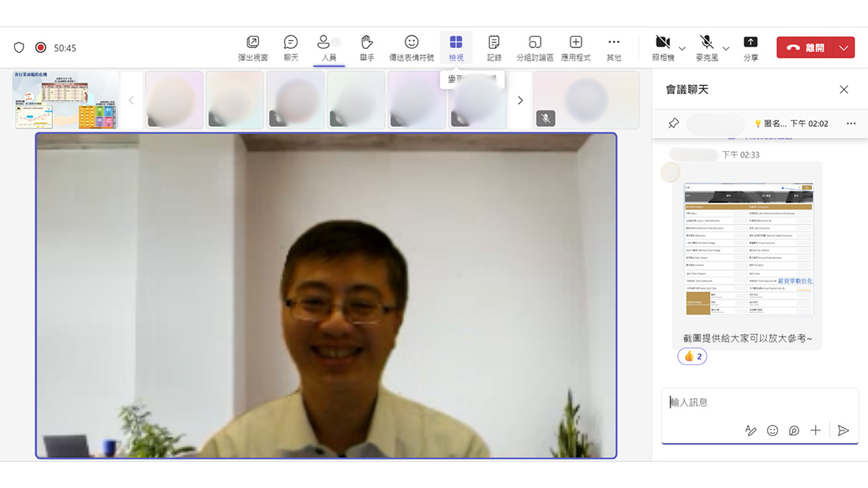Click the red recording indicator
Viewport: 868px width, 488px height.
40,47
